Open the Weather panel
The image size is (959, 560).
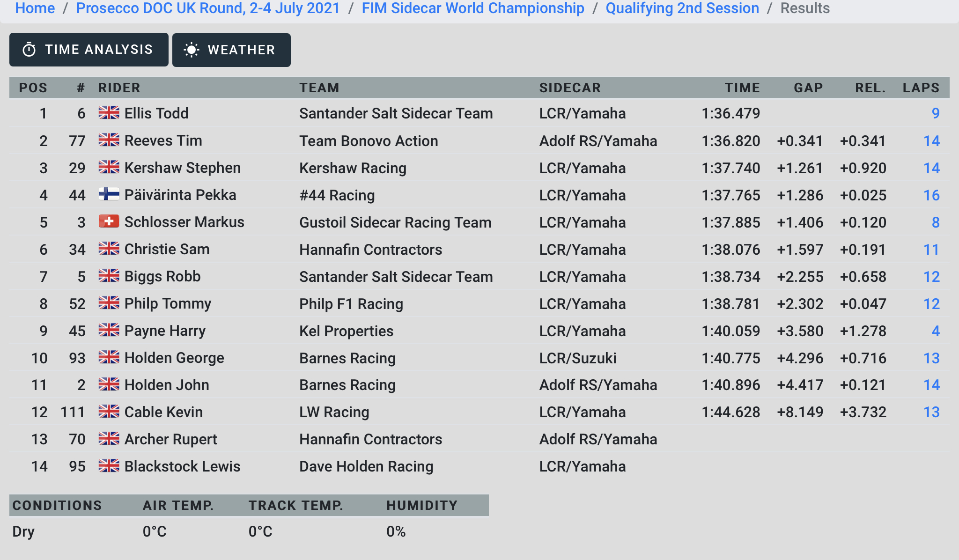[x=231, y=50]
